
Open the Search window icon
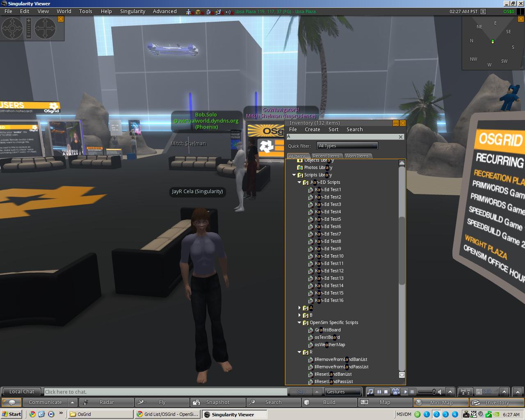[x=252, y=402]
